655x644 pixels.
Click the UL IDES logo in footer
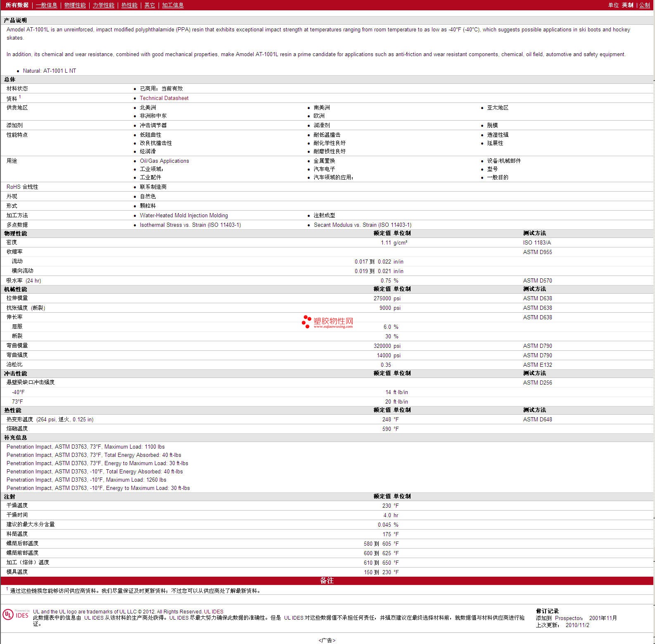(x=16, y=614)
